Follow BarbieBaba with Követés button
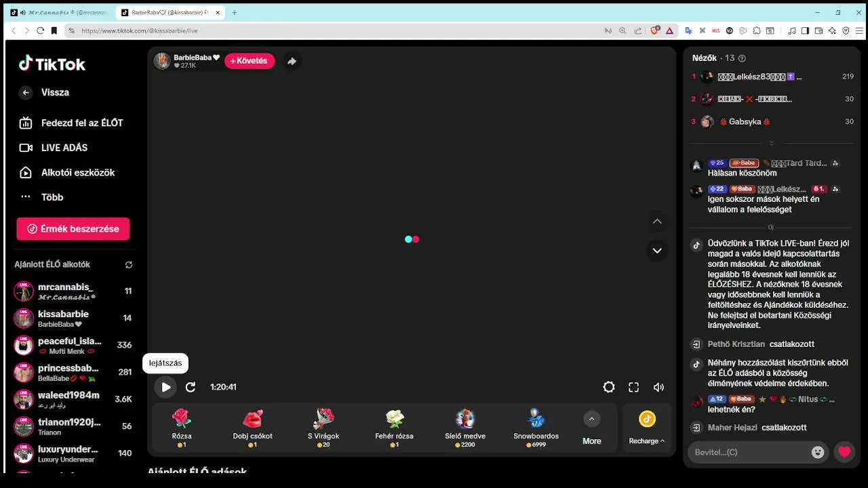This screenshot has width=868, height=488. pos(250,61)
